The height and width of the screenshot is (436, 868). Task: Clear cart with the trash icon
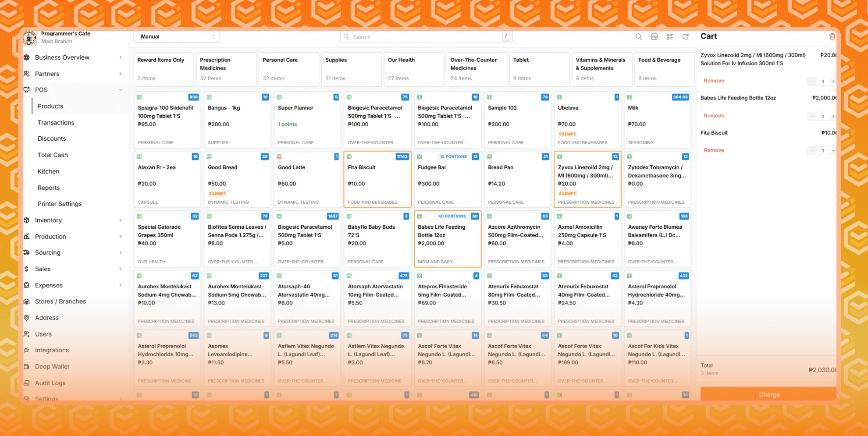pyautogui.click(x=832, y=36)
